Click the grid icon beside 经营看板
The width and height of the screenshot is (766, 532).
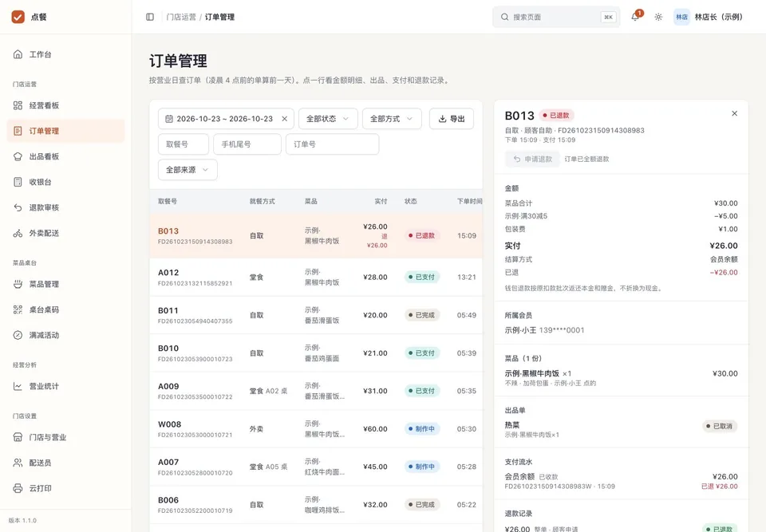(18, 105)
